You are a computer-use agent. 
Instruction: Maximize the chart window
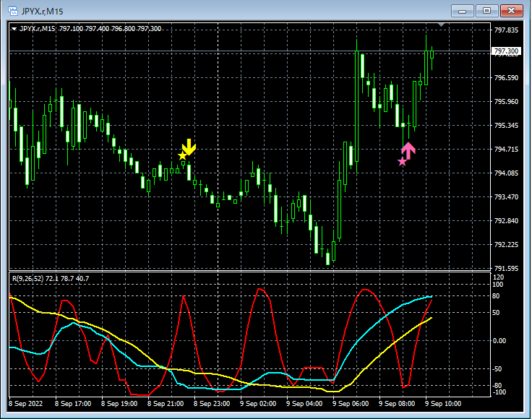click(486, 11)
